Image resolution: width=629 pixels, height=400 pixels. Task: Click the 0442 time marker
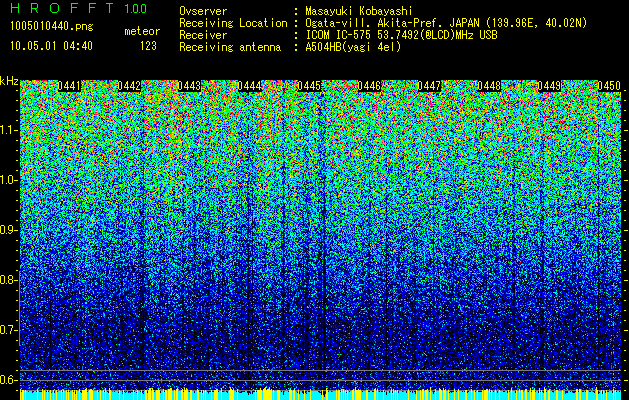click(129, 86)
